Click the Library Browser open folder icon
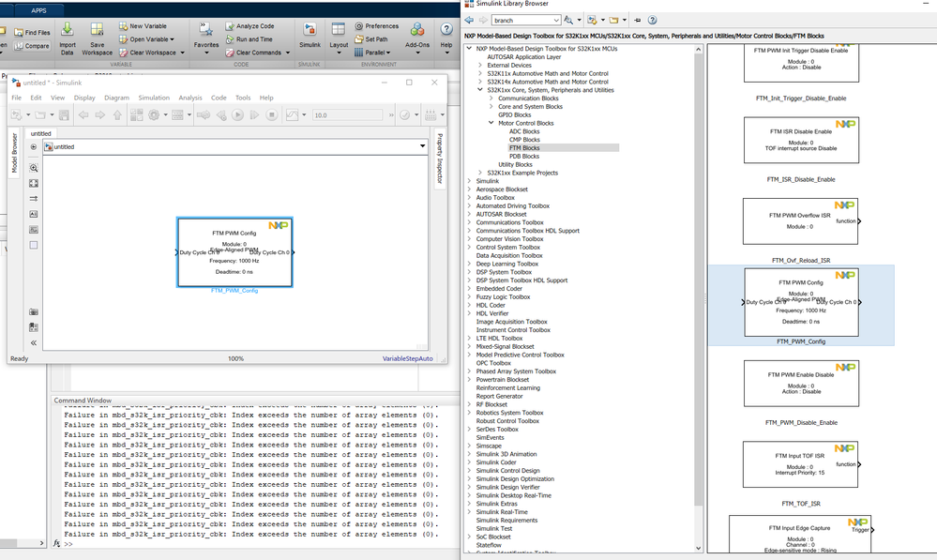This screenshot has width=937, height=560. pyautogui.click(x=613, y=20)
